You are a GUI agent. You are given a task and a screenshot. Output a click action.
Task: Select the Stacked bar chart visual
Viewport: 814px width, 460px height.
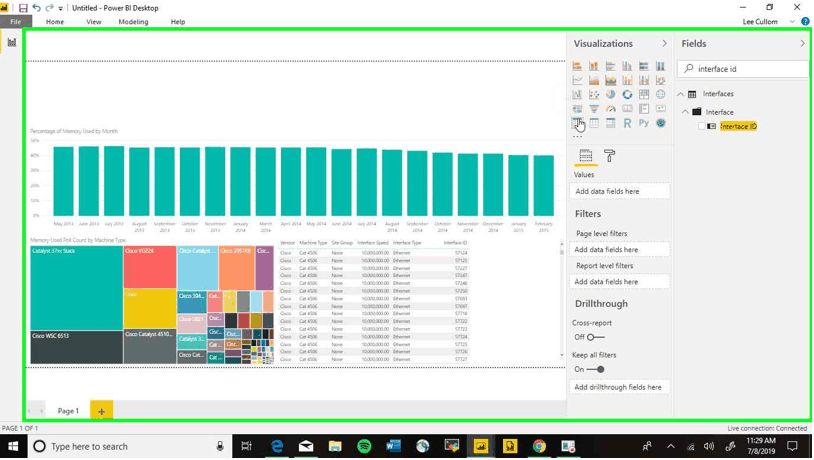coord(577,66)
